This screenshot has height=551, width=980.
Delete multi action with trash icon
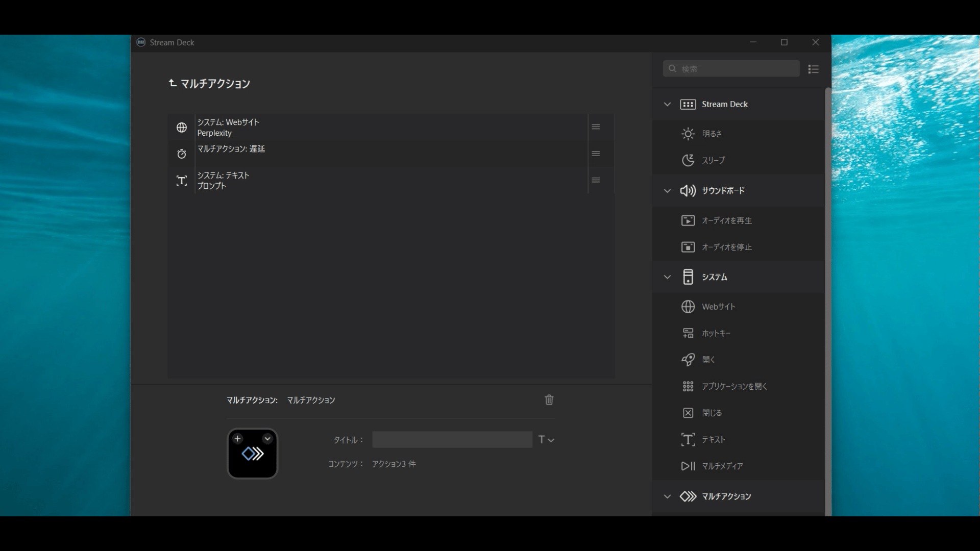[549, 400]
